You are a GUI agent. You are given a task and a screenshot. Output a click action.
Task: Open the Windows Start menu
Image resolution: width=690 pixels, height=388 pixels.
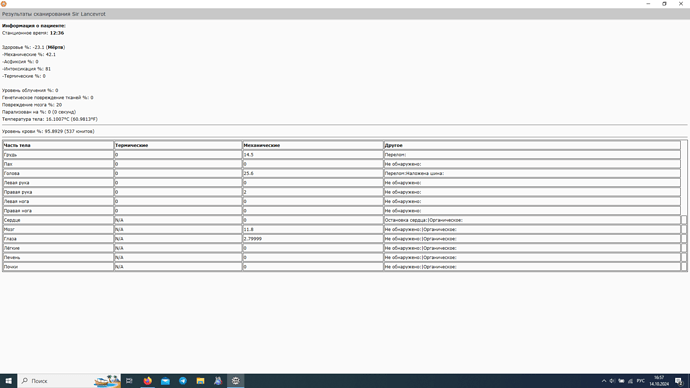8,381
